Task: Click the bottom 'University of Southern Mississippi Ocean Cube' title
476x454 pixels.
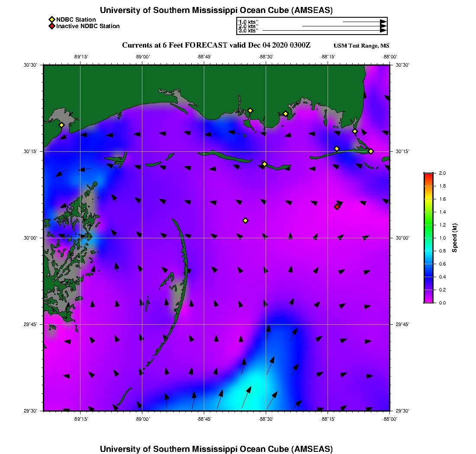Action: tap(216, 449)
